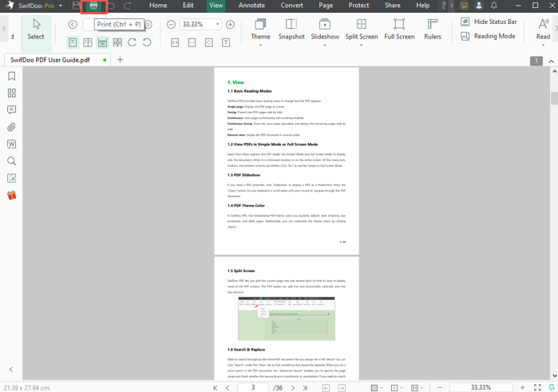The height and width of the screenshot is (392, 558).
Task: Go to previous page ribbon arrow
Action: pos(73,24)
